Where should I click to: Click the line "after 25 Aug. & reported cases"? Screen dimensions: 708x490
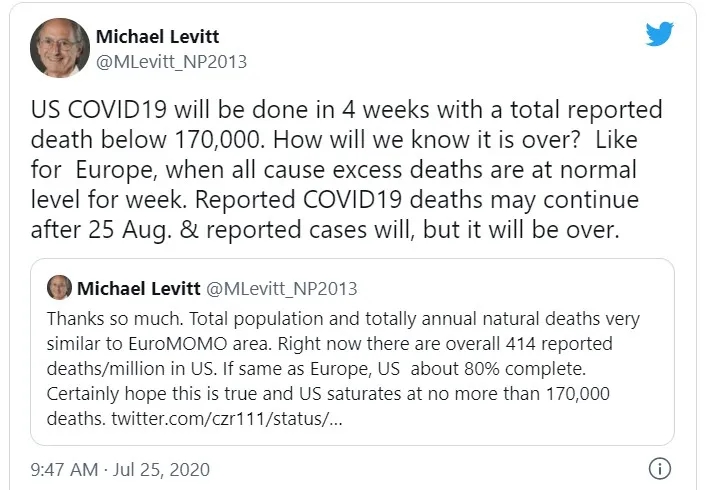325,230
